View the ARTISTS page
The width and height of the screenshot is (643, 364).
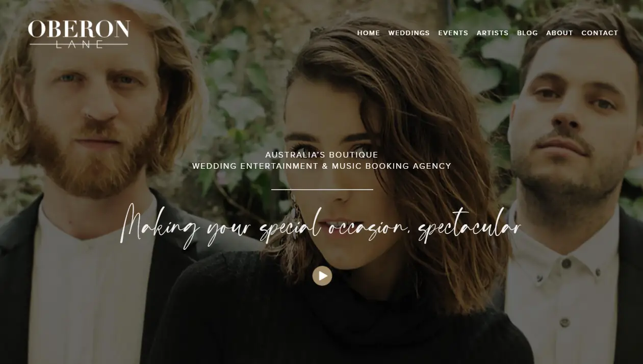[493, 33]
